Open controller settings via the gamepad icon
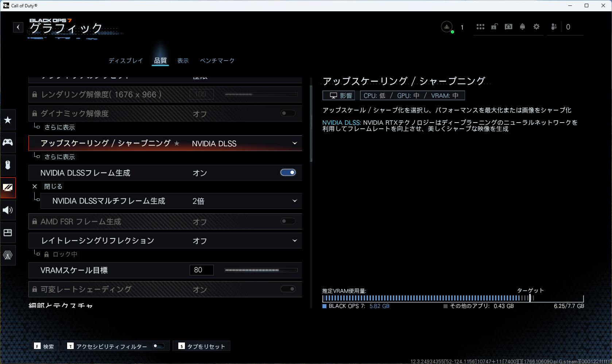 (x=8, y=142)
